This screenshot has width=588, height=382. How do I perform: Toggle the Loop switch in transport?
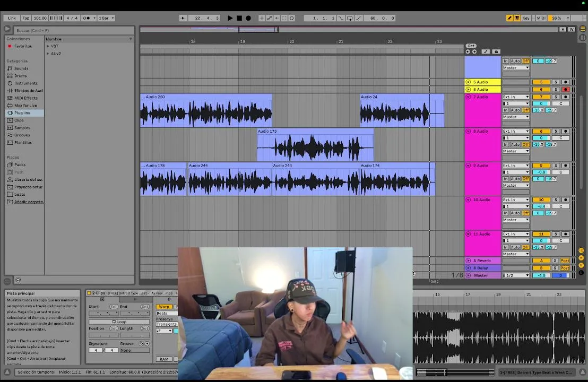[x=350, y=18]
